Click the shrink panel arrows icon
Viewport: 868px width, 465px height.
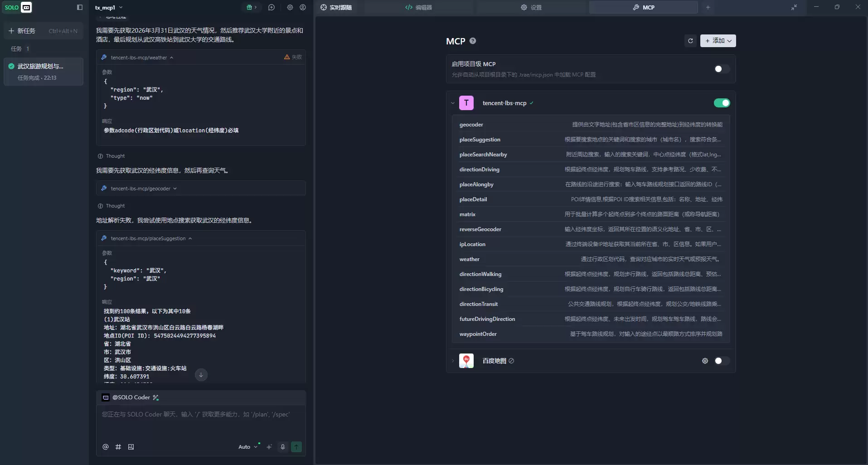coord(794,7)
